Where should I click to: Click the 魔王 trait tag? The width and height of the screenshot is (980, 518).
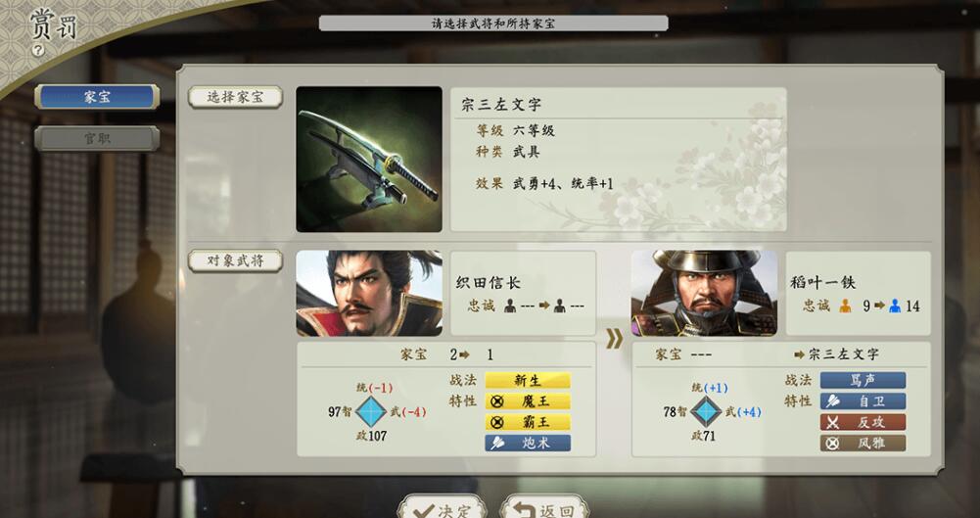click(x=528, y=401)
